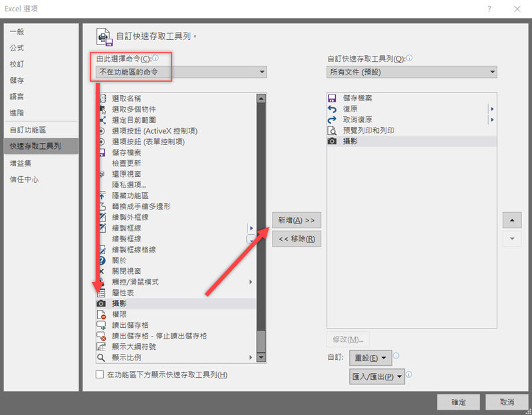The height and width of the screenshot is (415, 532).
Task: Click the info icon next to 自訂快速存取工具列(Q)
Action: coord(410,58)
